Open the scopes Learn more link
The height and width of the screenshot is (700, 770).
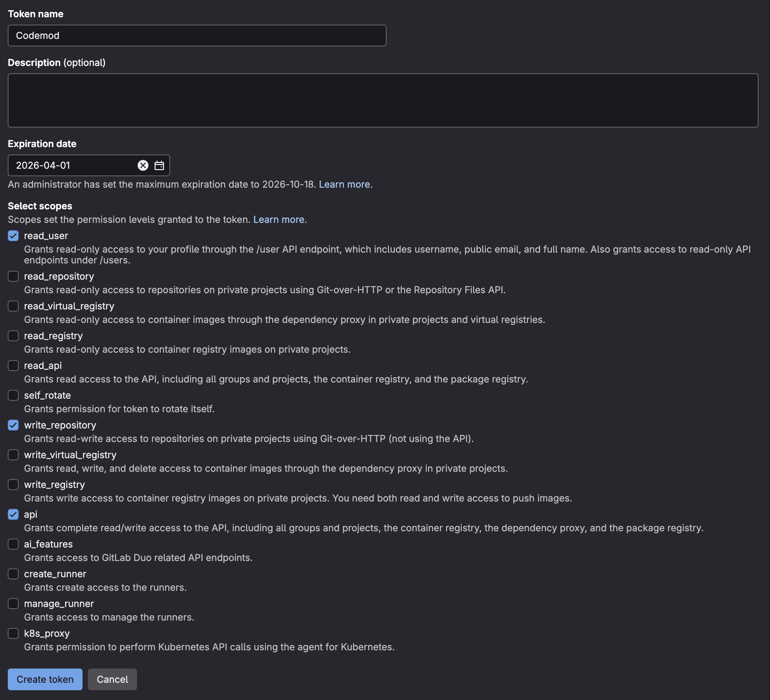tap(278, 219)
